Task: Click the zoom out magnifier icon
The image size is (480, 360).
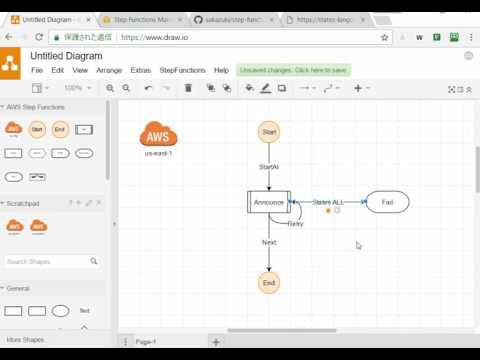Action: tap(126, 88)
